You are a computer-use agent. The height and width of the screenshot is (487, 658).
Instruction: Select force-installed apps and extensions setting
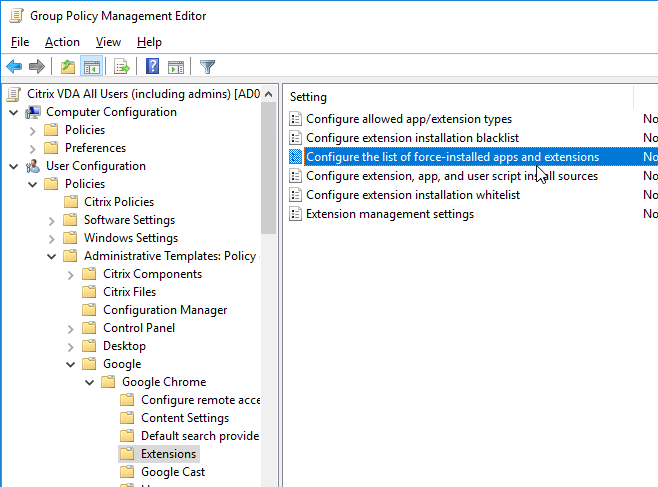tap(452, 157)
